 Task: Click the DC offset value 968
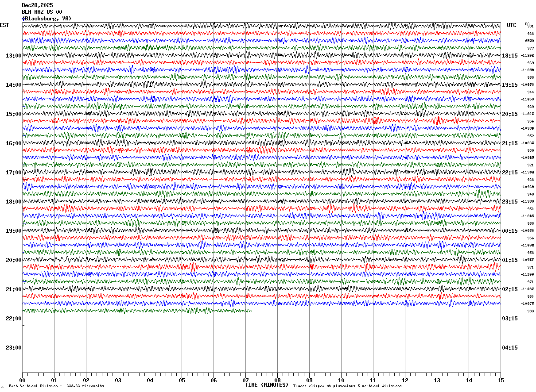tap(530, 34)
